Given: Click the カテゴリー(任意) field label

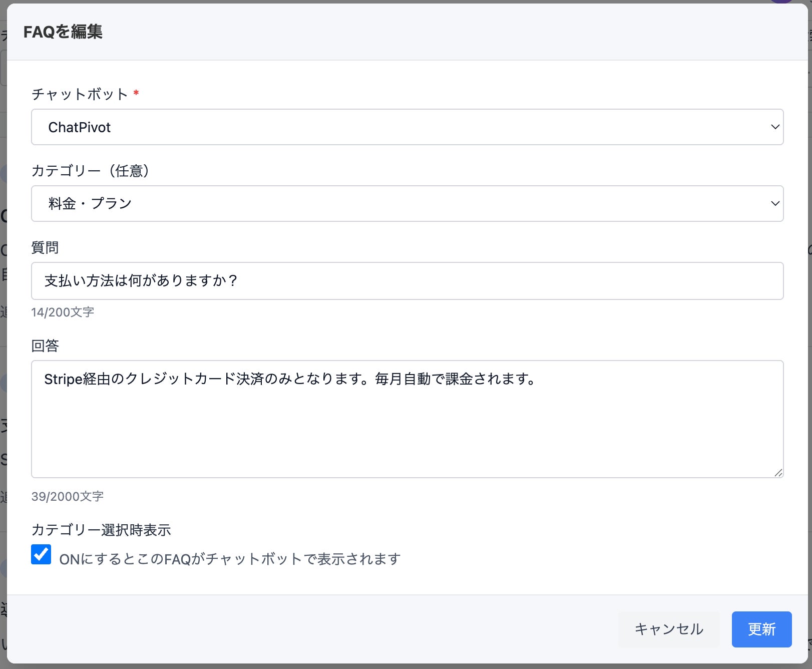Looking at the screenshot, I should coord(90,171).
